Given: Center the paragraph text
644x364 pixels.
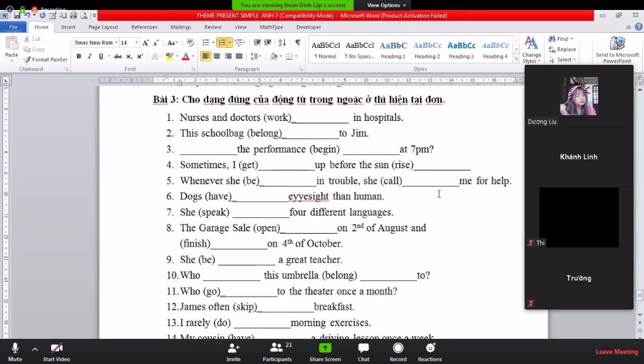Looking at the screenshot, I should (x=217, y=56).
